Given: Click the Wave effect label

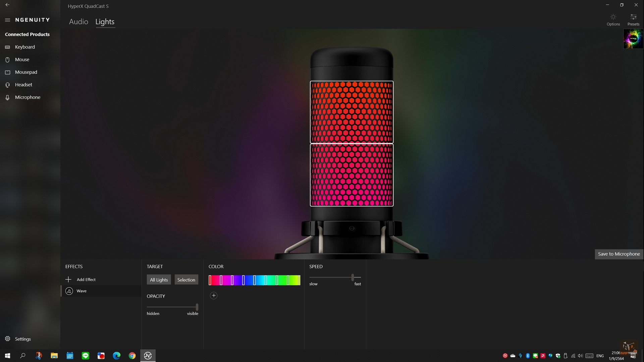Looking at the screenshot, I should pos(82,291).
